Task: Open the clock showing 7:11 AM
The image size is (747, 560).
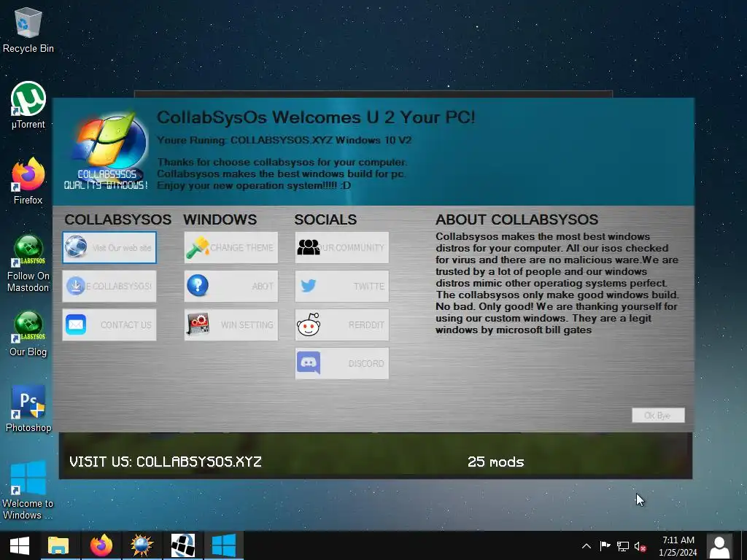Action: point(678,545)
